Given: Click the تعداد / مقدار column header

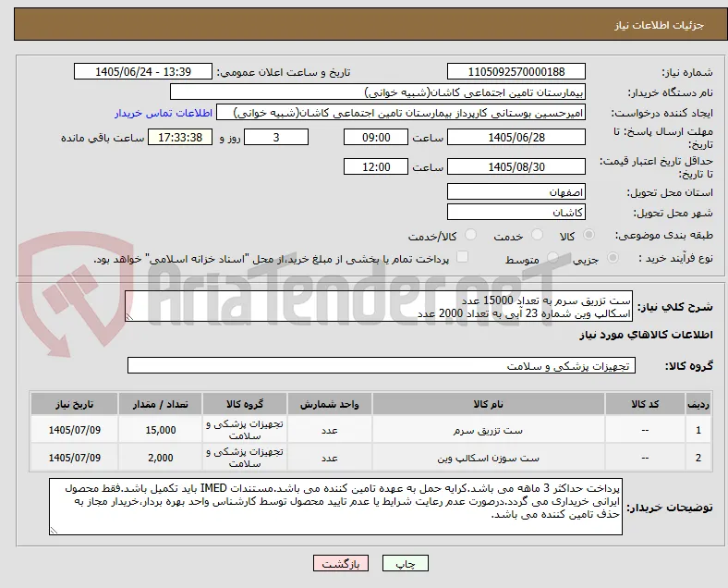Looking at the screenshot, I should click(x=160, y=404).
